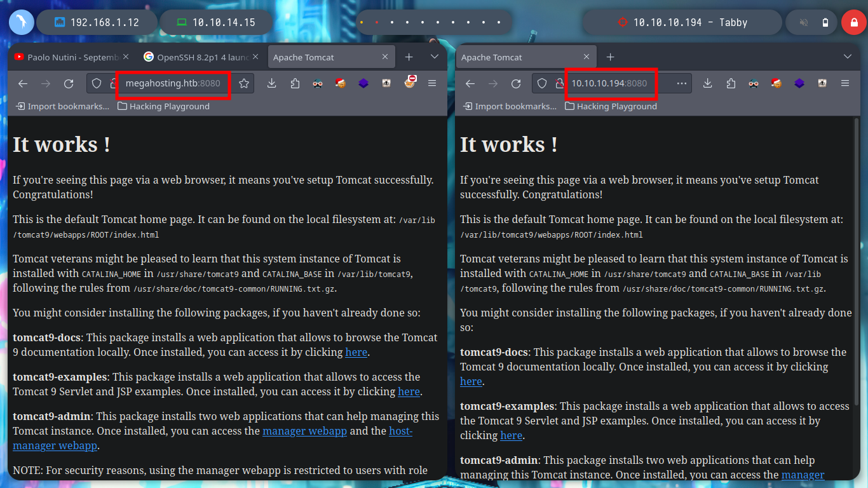Open 'manager webapp' link in megahosting.htb page
868x488 pixels.
point(305,431)
